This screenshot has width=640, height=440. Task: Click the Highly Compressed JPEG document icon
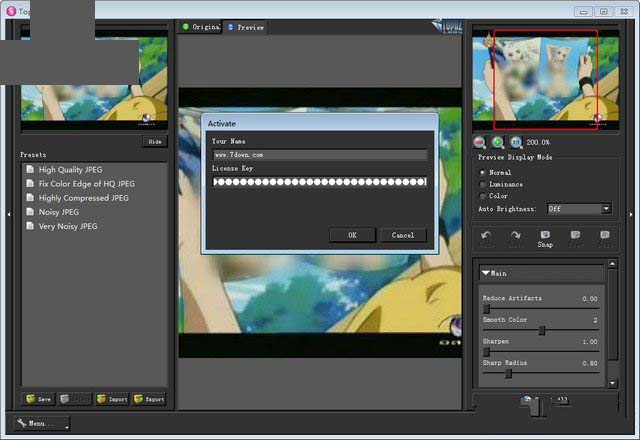click(30, 198)
